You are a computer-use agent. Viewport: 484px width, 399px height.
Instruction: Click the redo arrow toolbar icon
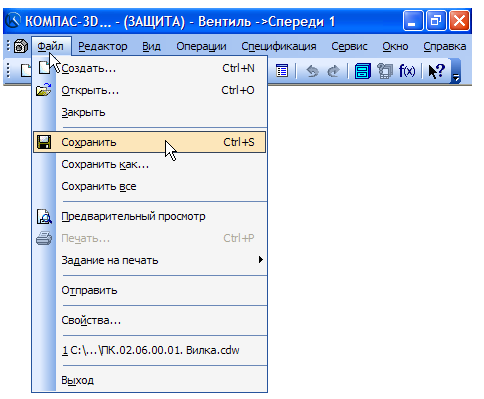pos(334,71)
